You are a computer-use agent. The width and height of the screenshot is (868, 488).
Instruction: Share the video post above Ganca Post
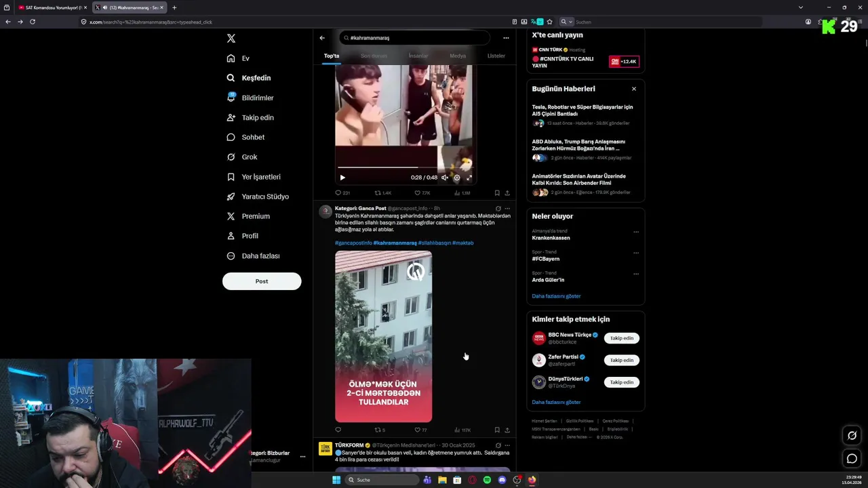(x=507, y=193)
